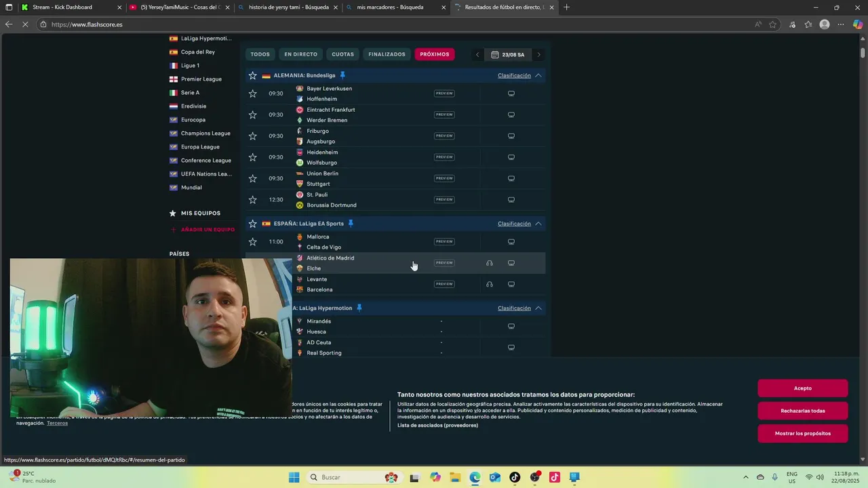The height and width of the screenshot is (488, 868).
Task: Add page to favorites star icon
Action: (773, 24)
